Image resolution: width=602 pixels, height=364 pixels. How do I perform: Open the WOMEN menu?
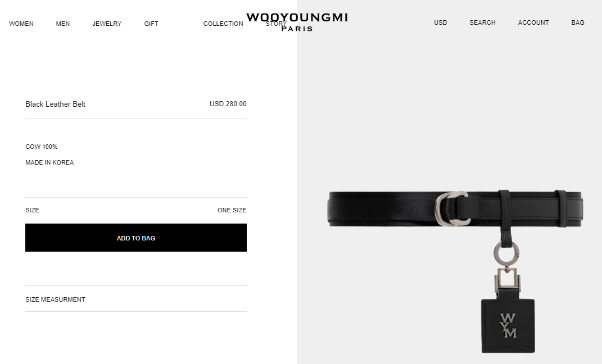coord(21,24)
